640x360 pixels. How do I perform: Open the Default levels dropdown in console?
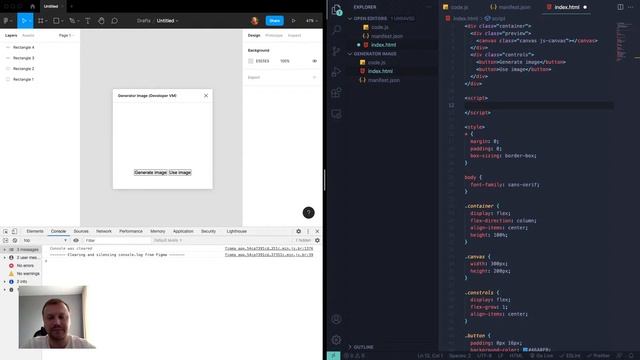[x=168, y=240]
